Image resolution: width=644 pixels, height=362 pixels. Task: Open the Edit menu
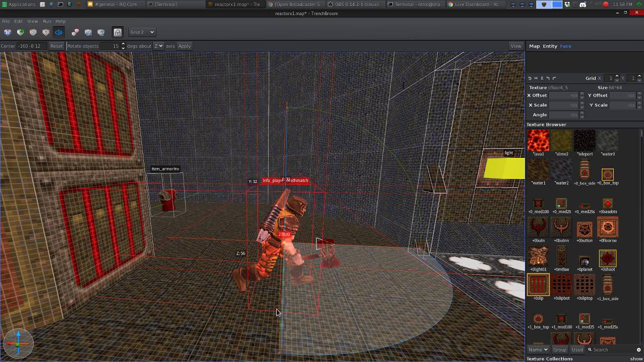click(18, 21)
